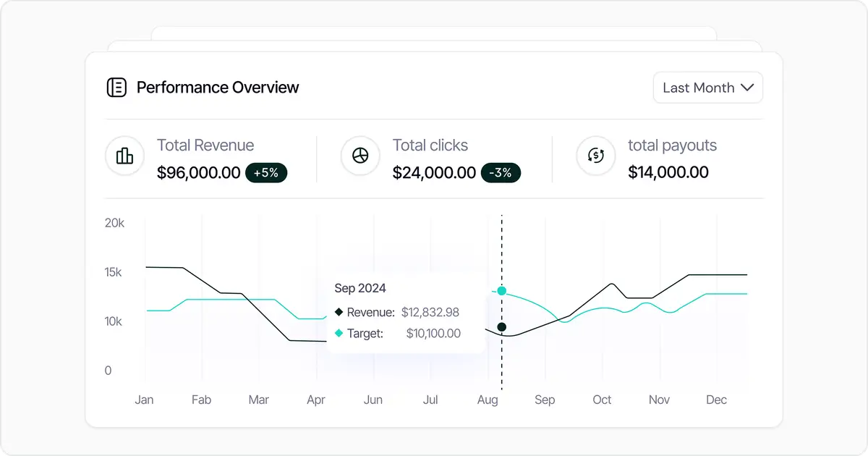Click the dashed vertical marker at August
868x456 pixels.
(502, 239)
